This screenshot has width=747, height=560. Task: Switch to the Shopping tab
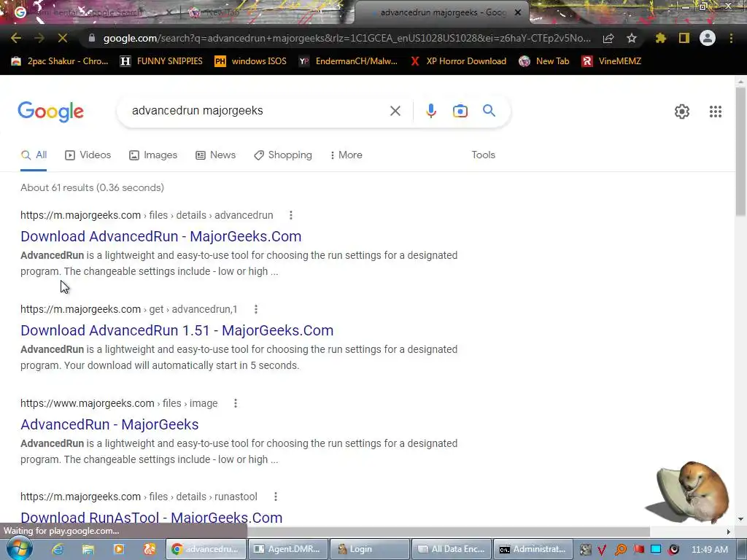[x=283, y=155]
